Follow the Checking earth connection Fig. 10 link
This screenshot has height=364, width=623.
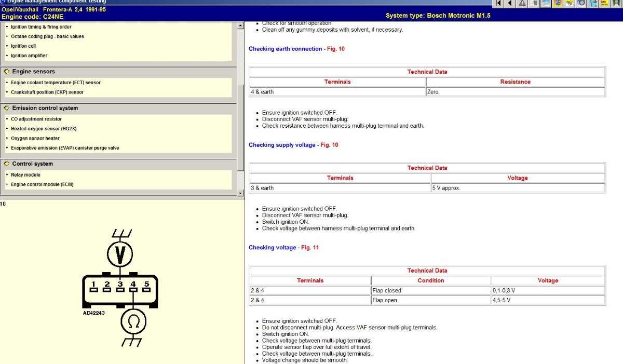coord(336,49)
